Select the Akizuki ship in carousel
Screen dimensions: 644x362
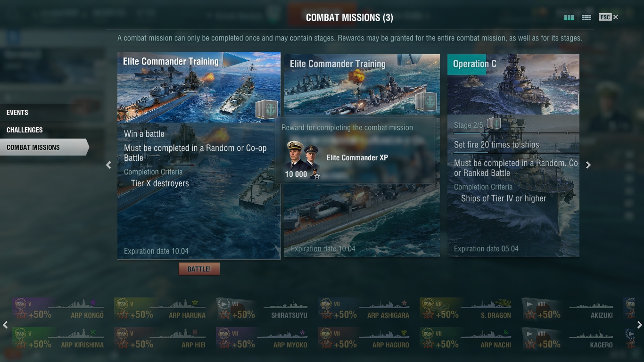569,310
